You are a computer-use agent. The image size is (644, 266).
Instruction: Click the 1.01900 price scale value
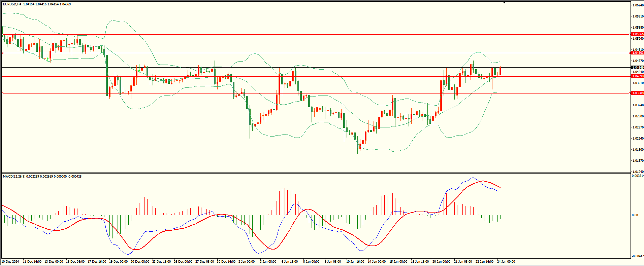638,150
